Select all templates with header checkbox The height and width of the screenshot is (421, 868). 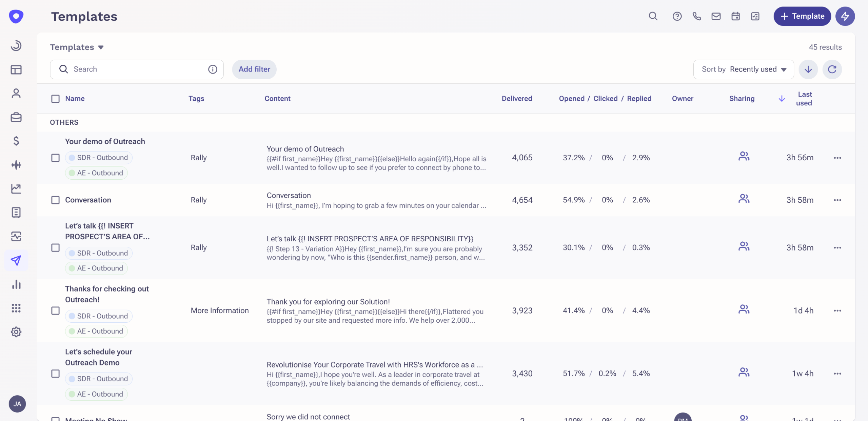click(55, 99)
